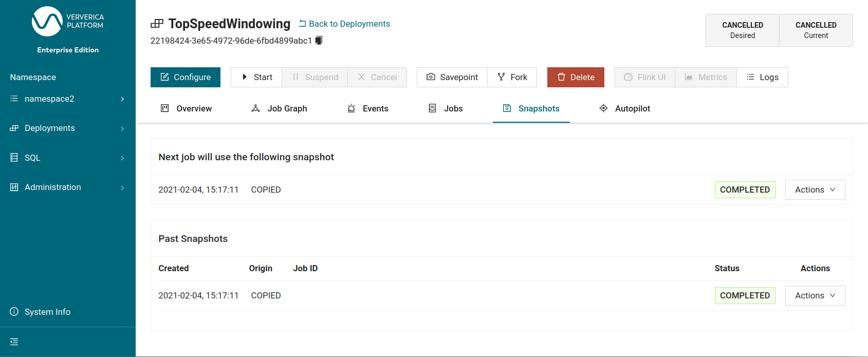Expand the Administration menu chevron
Viewport: 868px width, 357px height.
tap(122, 187)
